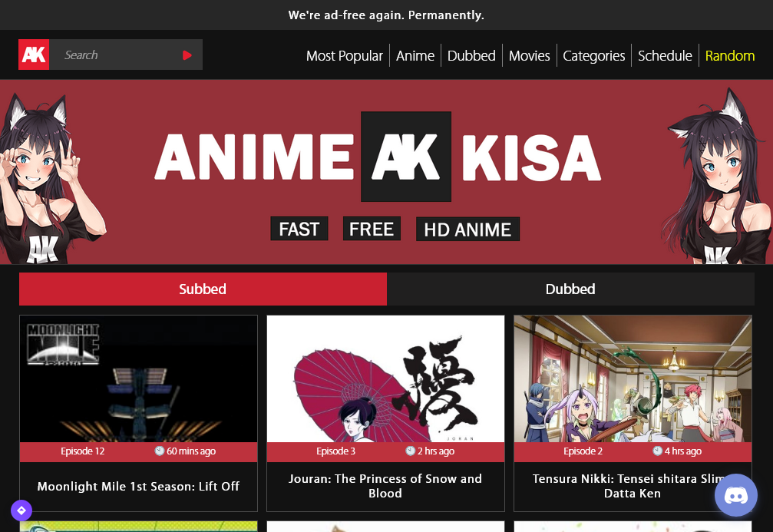Switch to the Dubbed tab below banner
Image resolution: width=773 pixels, height=532 pixels.
(x=570, y=289)
